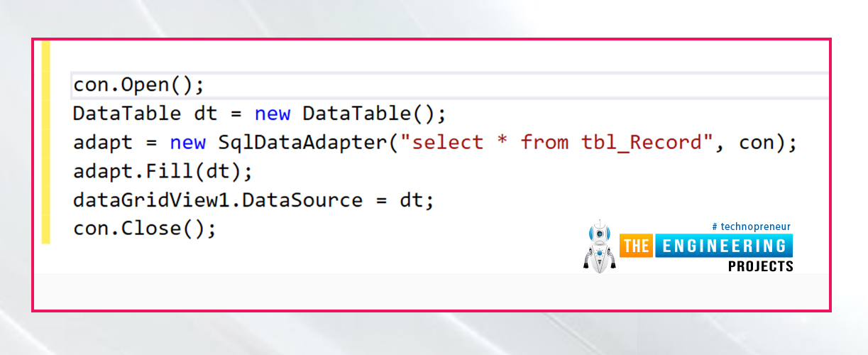The image size is (868, 355).
Task: Click the blue ENGINEERING logo banner
Action: pos(723,246)
